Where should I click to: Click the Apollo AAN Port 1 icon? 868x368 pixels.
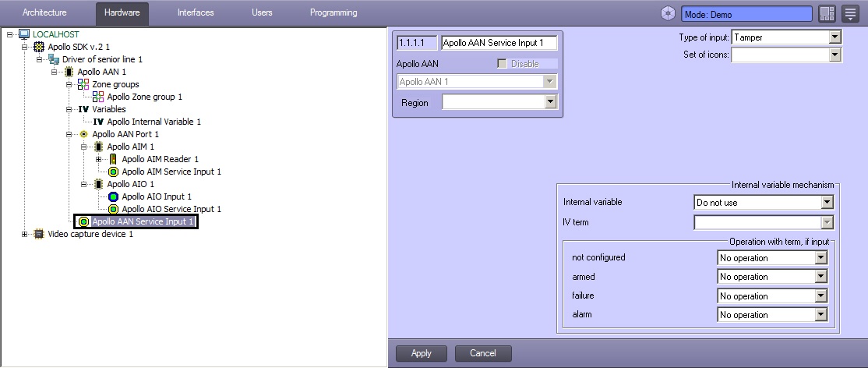pos(83,134)
